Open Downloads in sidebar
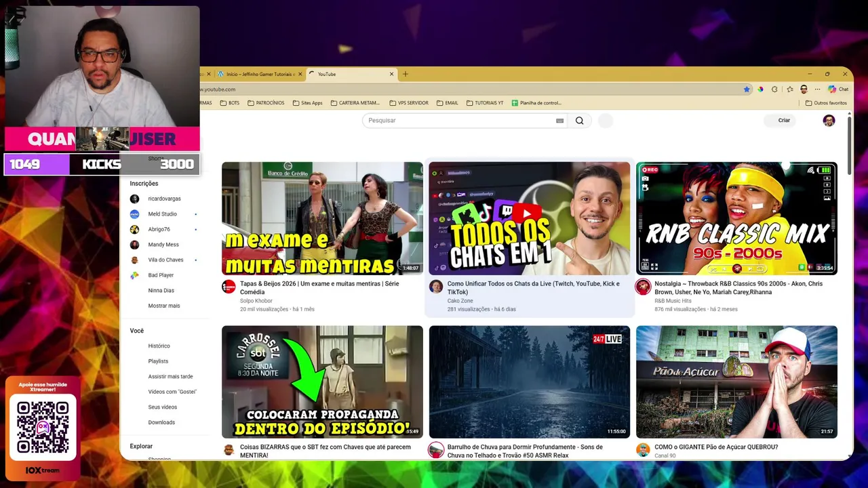868x488 pixels. 161,422
